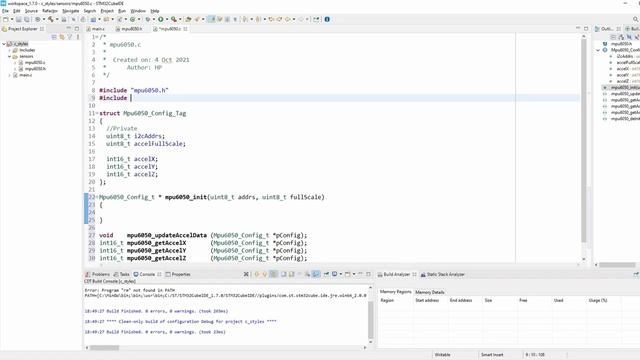Expand the Includes folder node
Image resolution: width=640 pixels, height=360 pixels.
pos(9,50)
